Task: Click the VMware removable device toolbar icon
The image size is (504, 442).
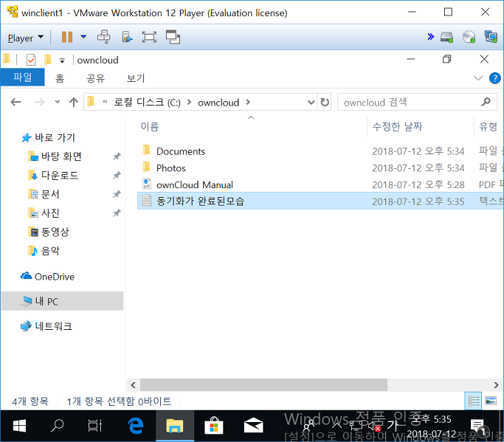Action: tap(127, 37)
